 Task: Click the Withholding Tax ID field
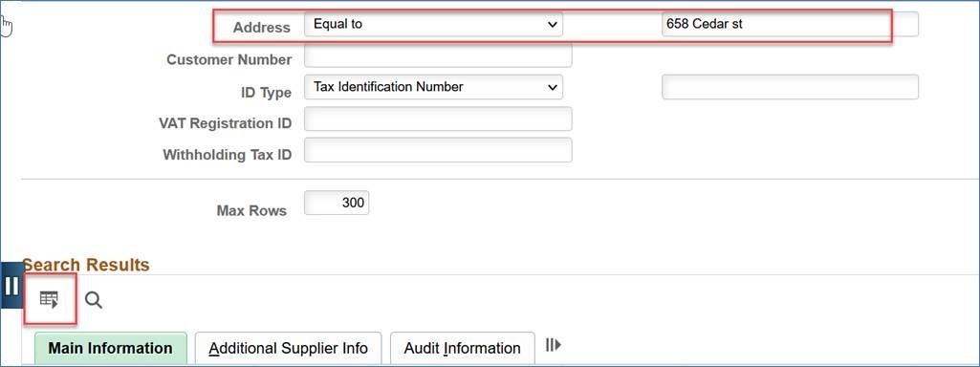tap(438, 150)
